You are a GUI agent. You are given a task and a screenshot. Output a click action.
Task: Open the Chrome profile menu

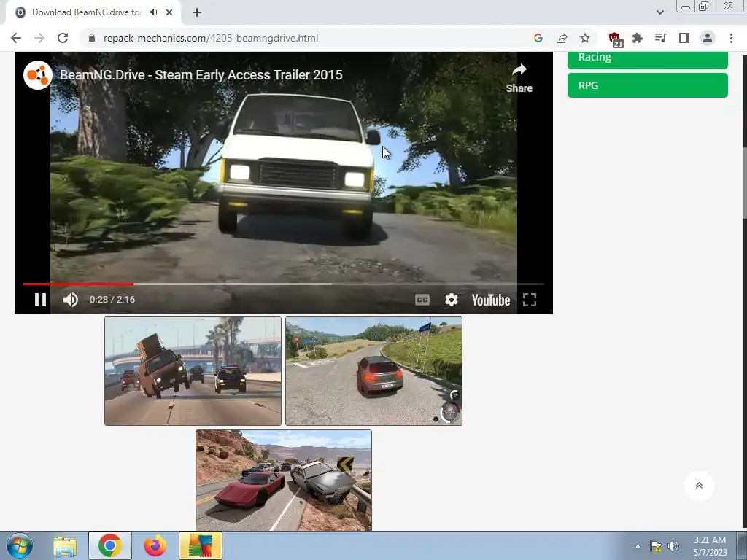[708, 38]
